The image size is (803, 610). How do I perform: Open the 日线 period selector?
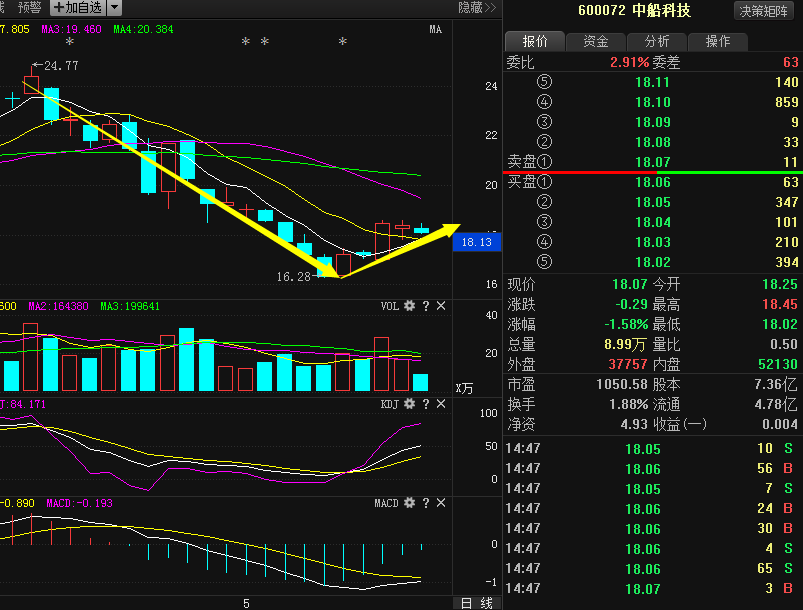477,603
